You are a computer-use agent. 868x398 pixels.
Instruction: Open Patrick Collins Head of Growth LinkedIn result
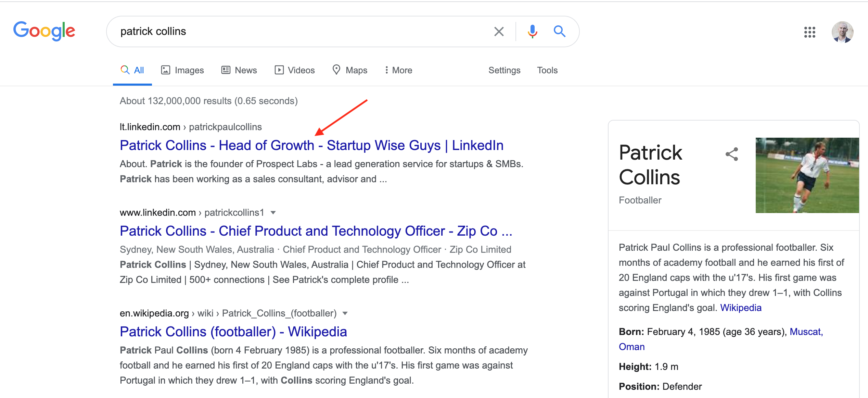[311, 145]
